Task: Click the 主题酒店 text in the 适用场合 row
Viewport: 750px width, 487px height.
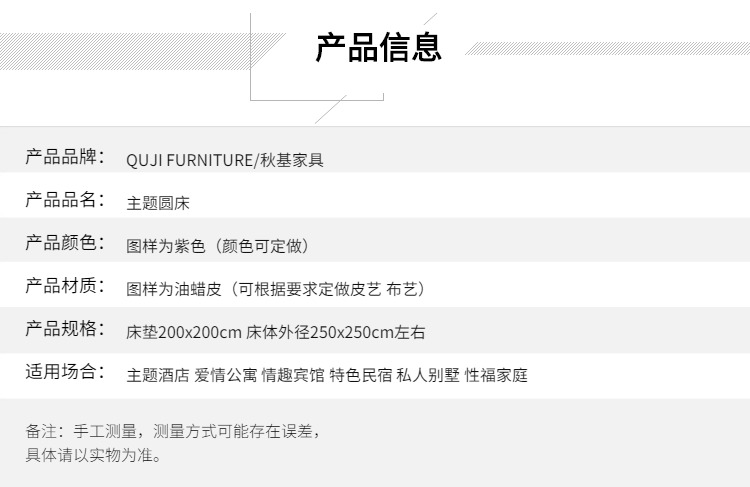Action: pyautogui.click(x=158, y=375)
